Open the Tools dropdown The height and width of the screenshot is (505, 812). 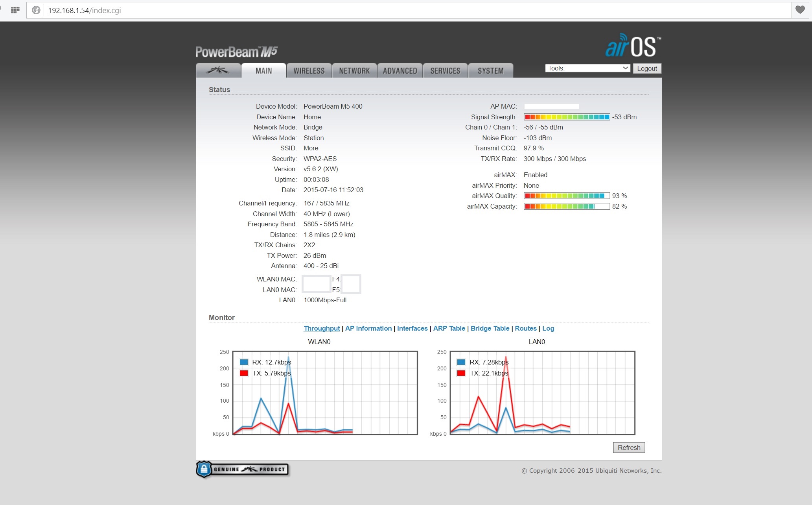point(587,68)
